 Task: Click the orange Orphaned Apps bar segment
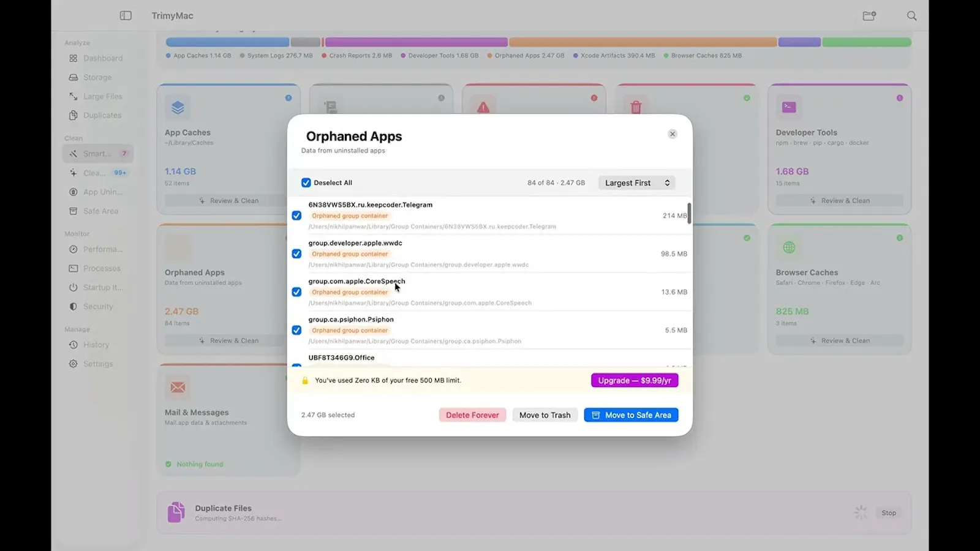click(x=643, y=42)
